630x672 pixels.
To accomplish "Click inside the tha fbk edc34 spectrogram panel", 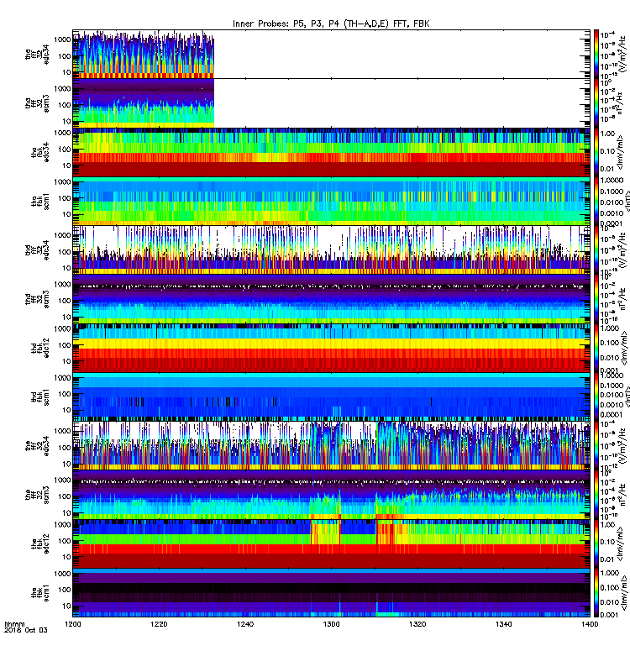I will pyautogui.click(x=331, y=152).
